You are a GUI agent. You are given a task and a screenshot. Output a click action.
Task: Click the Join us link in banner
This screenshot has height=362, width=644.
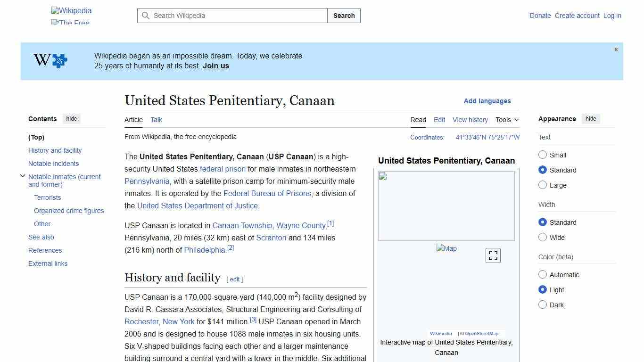coord(215,66)
